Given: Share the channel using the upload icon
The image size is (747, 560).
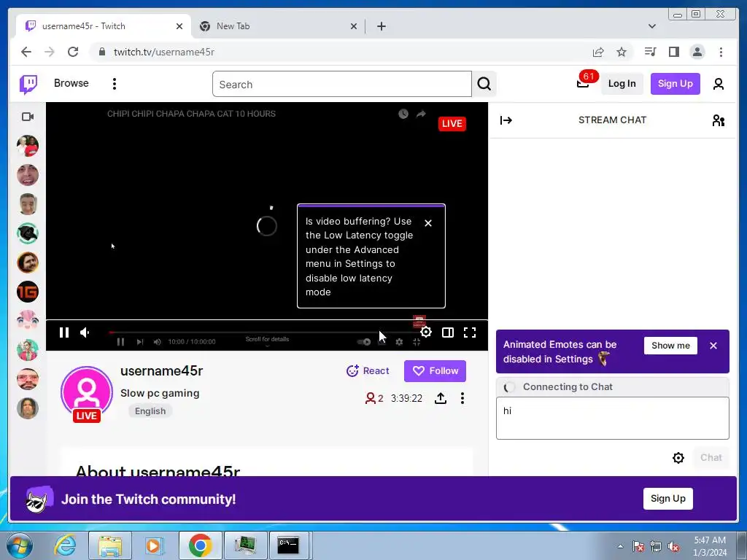Looking at the screenshot, I should [441, 398].
